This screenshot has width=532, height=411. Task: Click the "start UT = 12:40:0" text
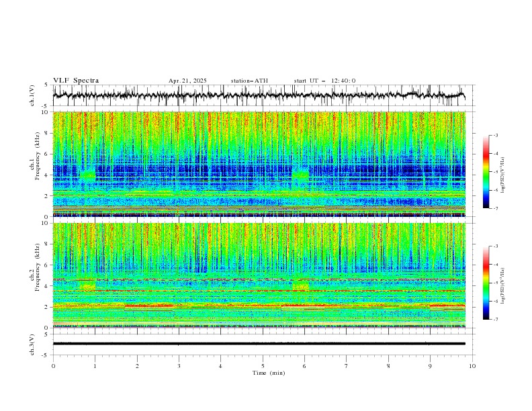324,81
